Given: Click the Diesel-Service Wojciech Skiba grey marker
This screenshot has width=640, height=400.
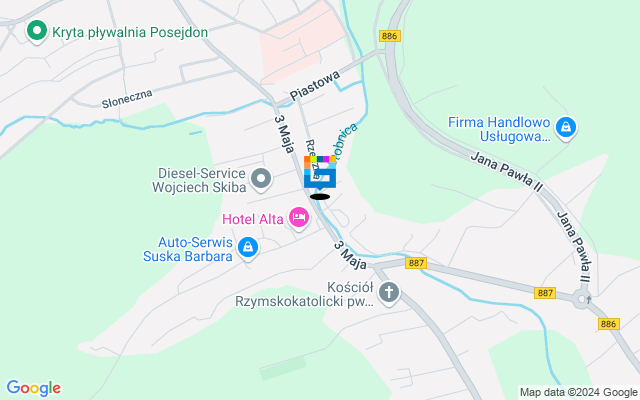Looking at the screenshot, I should tap(261, 180).
